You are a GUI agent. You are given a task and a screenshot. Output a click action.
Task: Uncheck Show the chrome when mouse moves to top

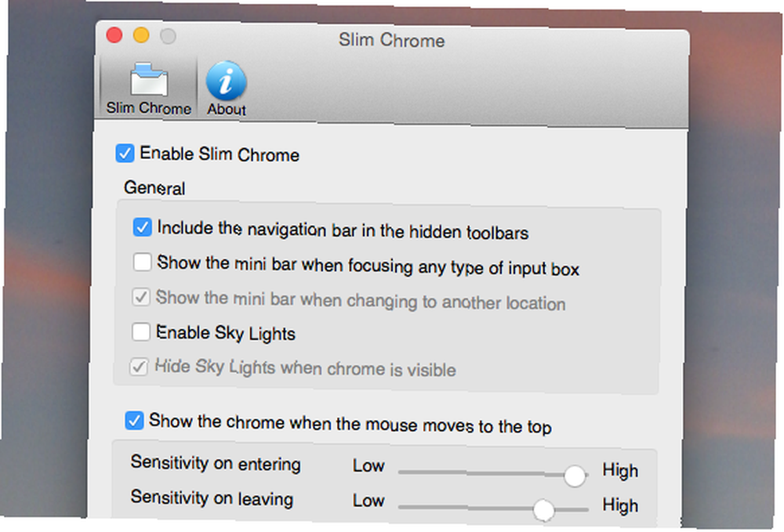134,421
